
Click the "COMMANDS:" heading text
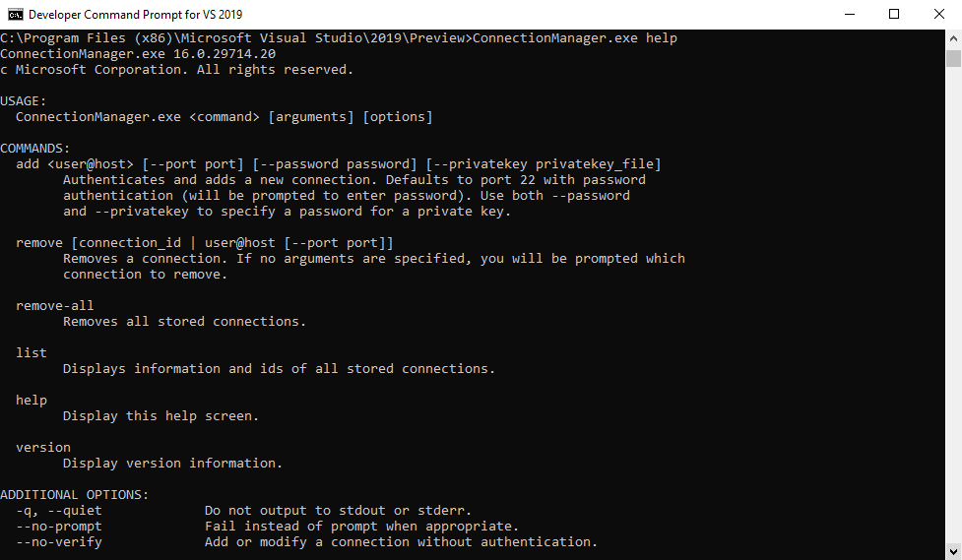coord(35,149)
